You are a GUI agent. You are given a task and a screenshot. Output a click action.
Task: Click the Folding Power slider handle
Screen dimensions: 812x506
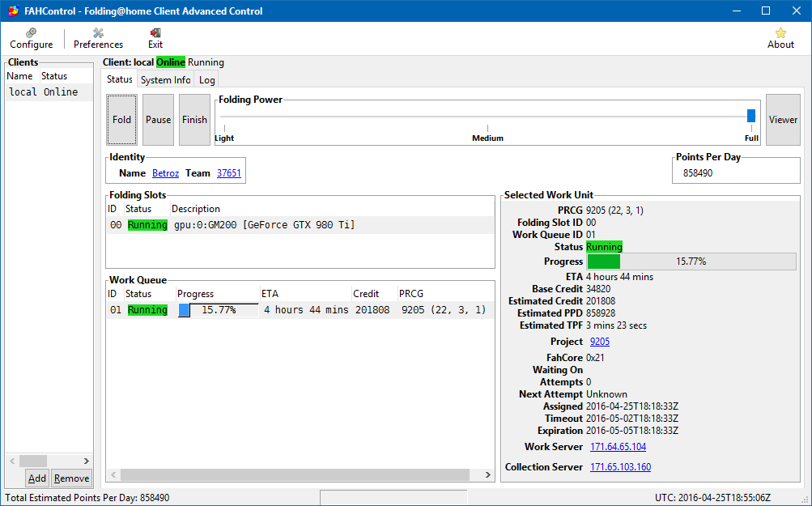coord(751,116)
